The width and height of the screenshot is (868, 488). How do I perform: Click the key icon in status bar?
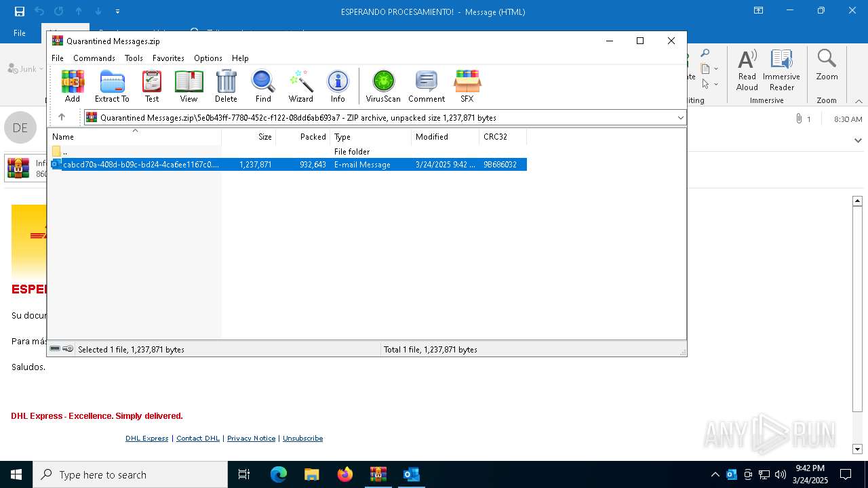68,349
